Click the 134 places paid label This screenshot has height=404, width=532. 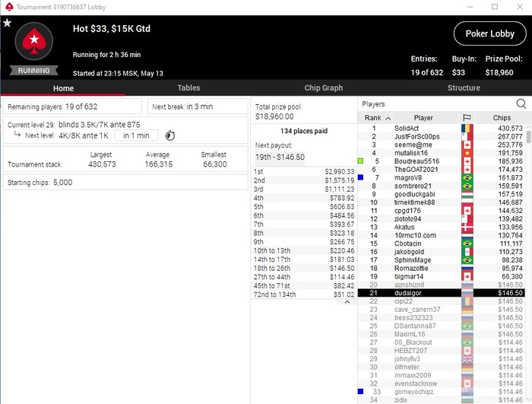point(304,131)
